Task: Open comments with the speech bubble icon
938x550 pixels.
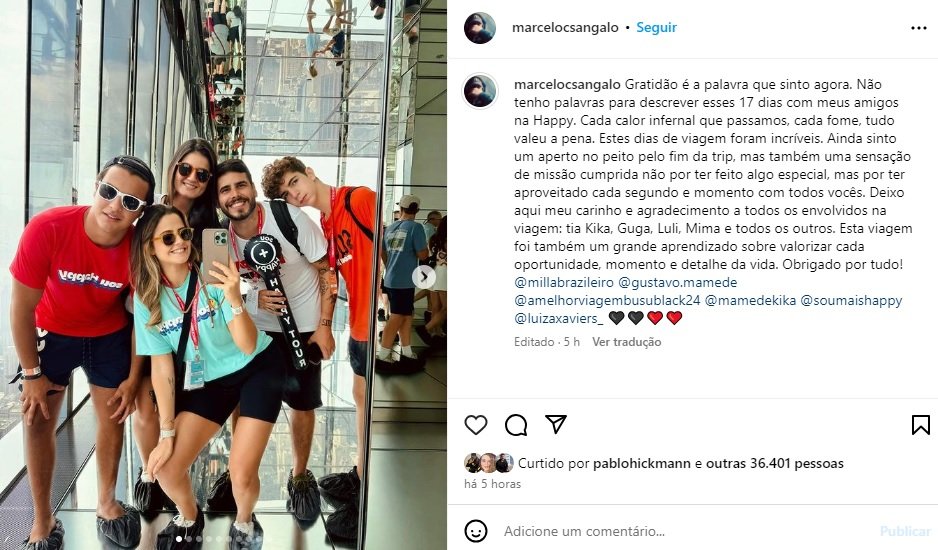Action: click(516, 425)
